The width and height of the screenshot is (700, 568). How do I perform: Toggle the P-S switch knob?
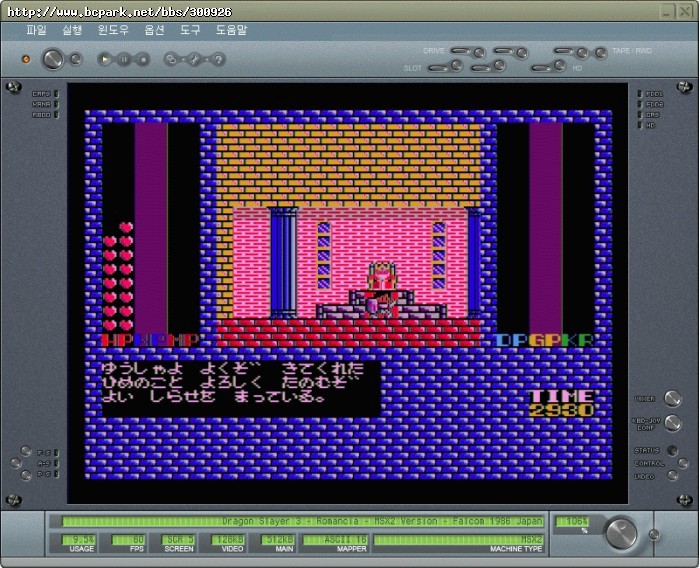(26, 475)
